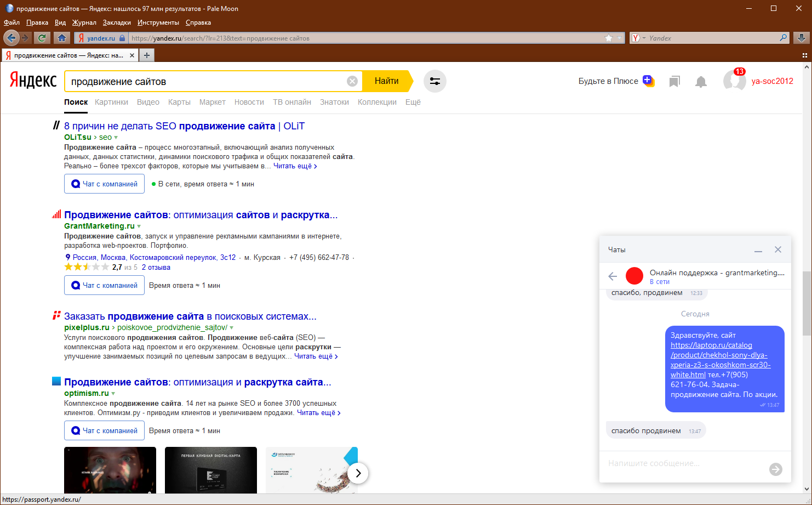Viewport: 812px width, 505px height.
Task: Click the red grantmarketing chat avatar
Action: click(634, 276)
